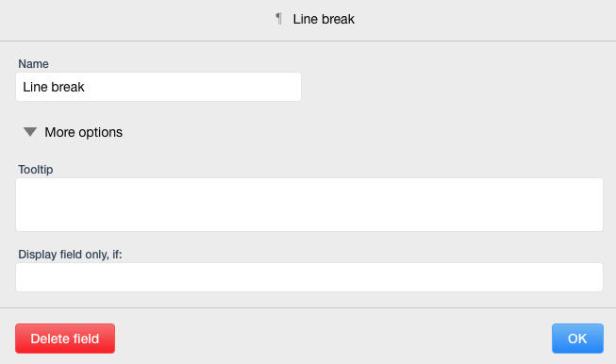616x364 pixels.
Task: Focus the Display field only, if input
Action: (x=309, y=277)
